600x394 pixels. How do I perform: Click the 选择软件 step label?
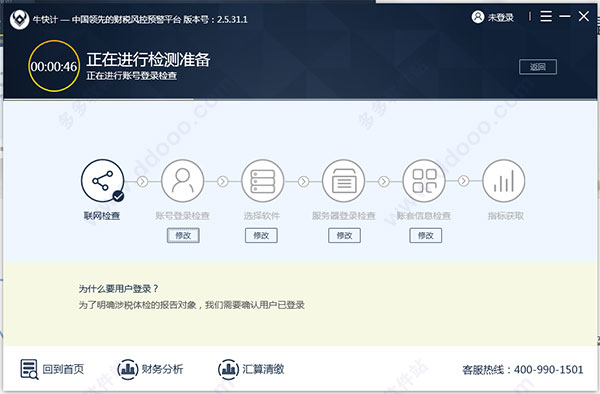click(262, 216)
